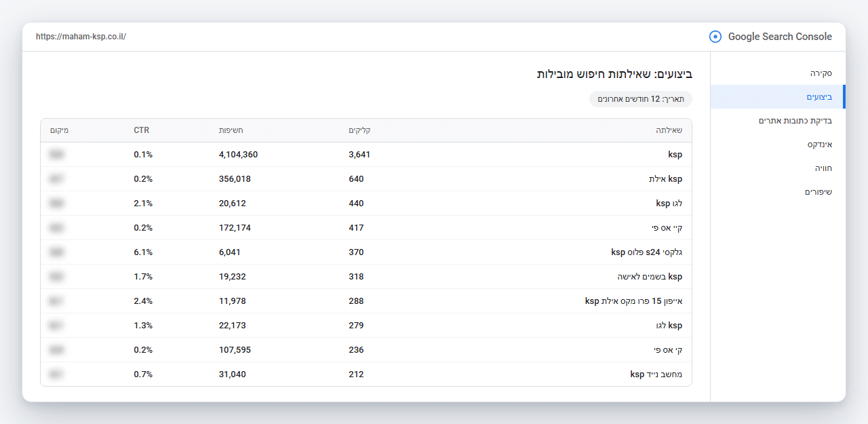Click the impressions value 6,041

point(230,252)
